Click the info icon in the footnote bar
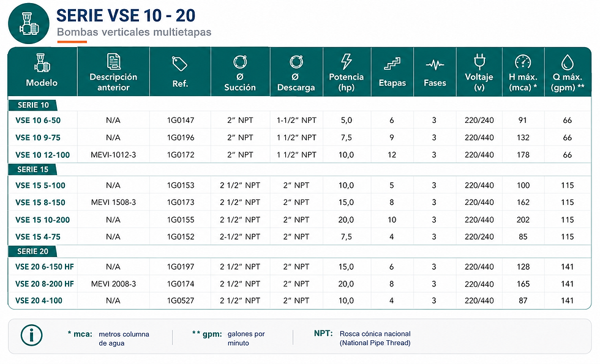The width and height of the screenshot is (600, 364). coord(31,335)
